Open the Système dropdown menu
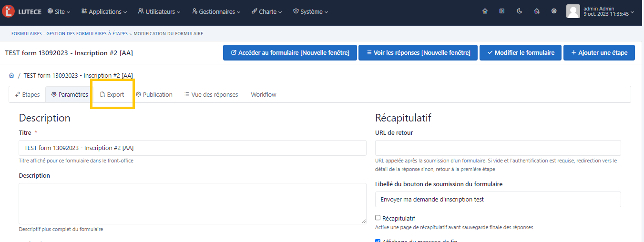Screen dimensions: 644x242 click(x=310, y=11)
